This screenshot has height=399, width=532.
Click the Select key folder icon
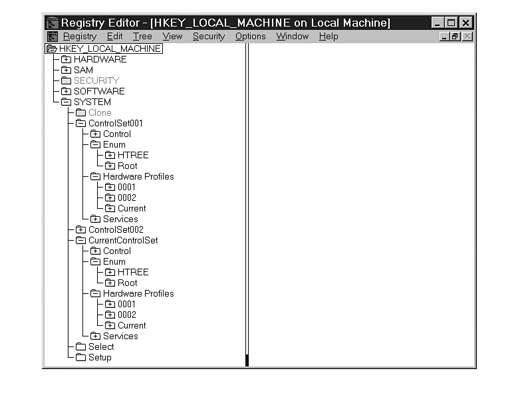[80, 346]
